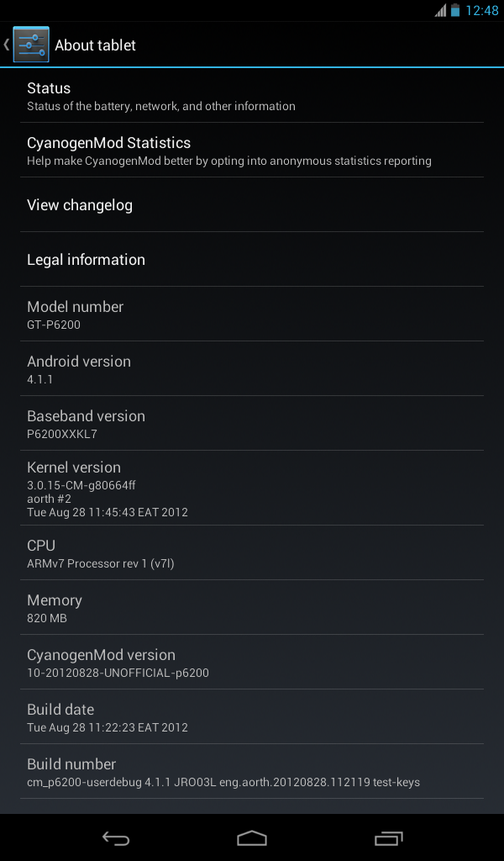This screenshot has width=504, height=861.
Task: Tap the 12:48 clock in status bar
Action: tap(482, 10)
